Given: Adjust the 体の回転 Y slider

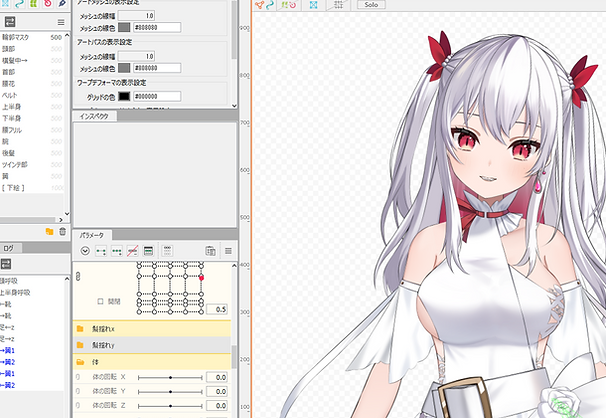Looking at the screenshot, I should click(x=170, y=392).
